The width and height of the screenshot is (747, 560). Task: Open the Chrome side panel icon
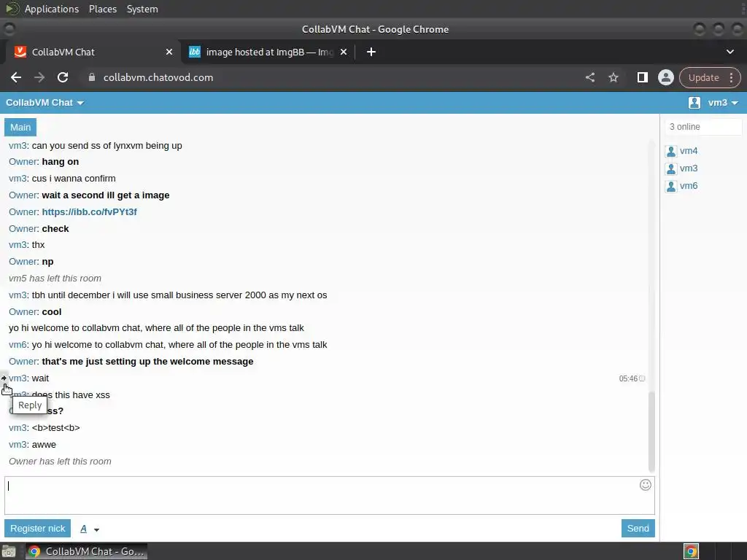[642, 77]
